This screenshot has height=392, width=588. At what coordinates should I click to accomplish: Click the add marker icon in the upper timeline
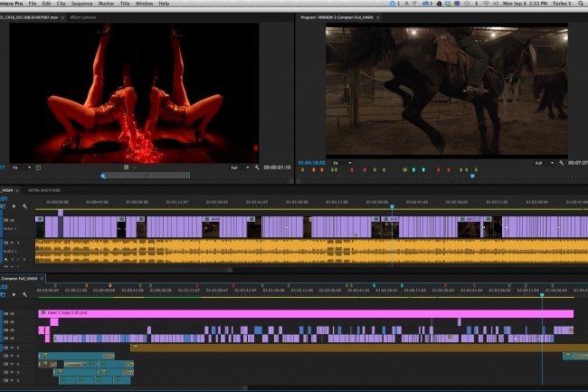[14, 206]
